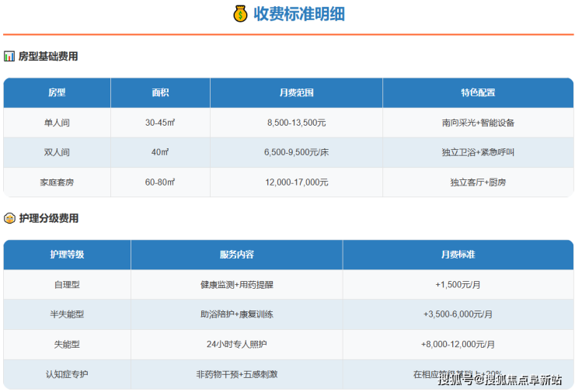Click the +8,000-12,000元/月 fee cell

click(458, 344)
